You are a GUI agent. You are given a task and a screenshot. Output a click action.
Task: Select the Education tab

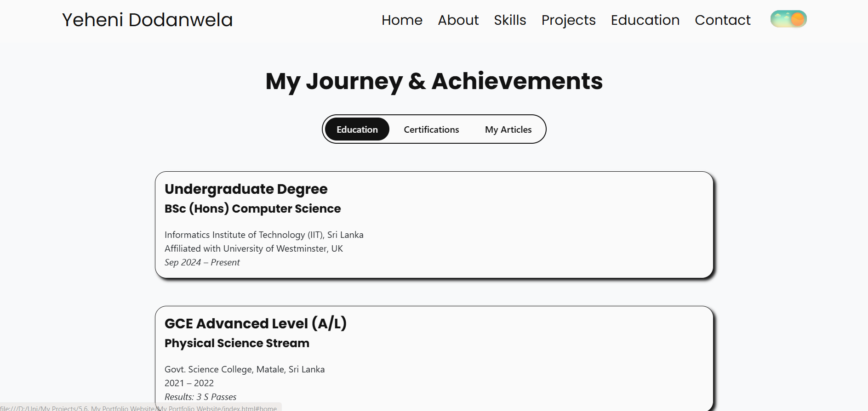(357, 129)
